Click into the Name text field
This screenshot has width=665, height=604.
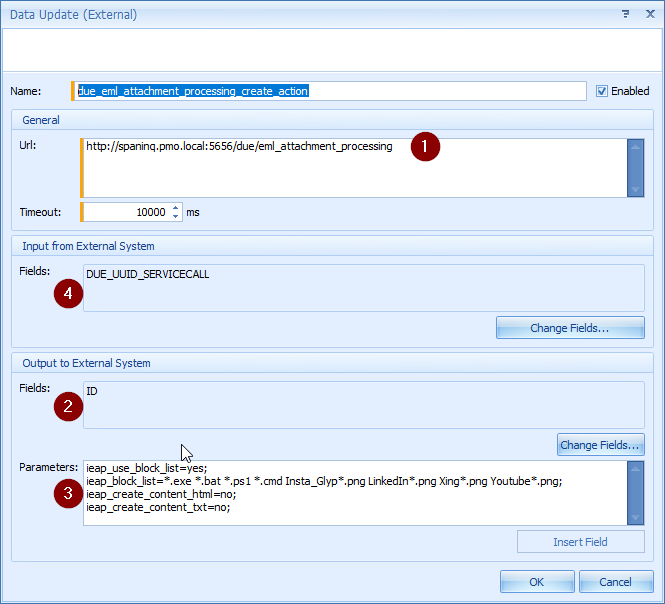tap(330, 91)
